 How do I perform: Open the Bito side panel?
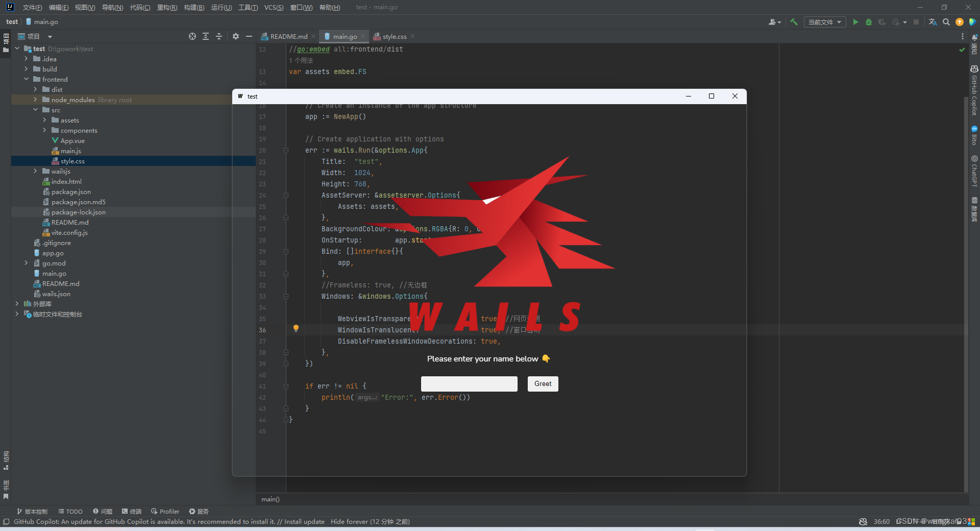974,135
